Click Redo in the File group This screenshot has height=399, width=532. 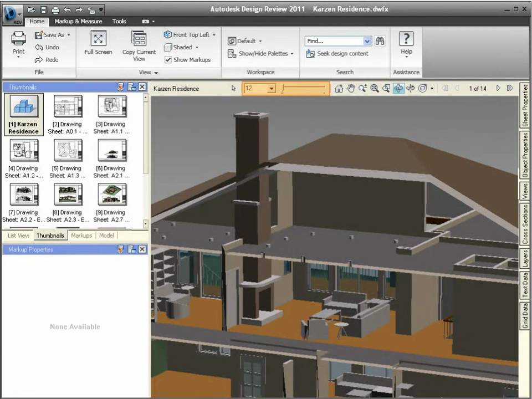(x=47, y=60)
